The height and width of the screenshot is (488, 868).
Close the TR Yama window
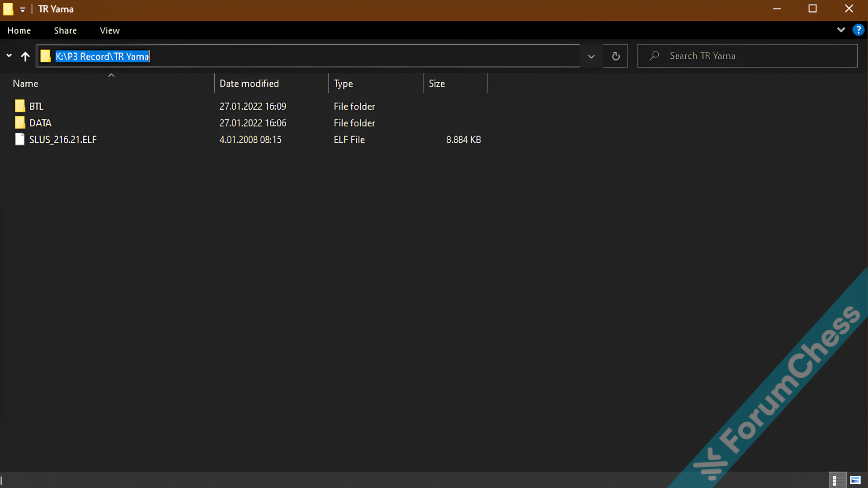tap(849, 9)
